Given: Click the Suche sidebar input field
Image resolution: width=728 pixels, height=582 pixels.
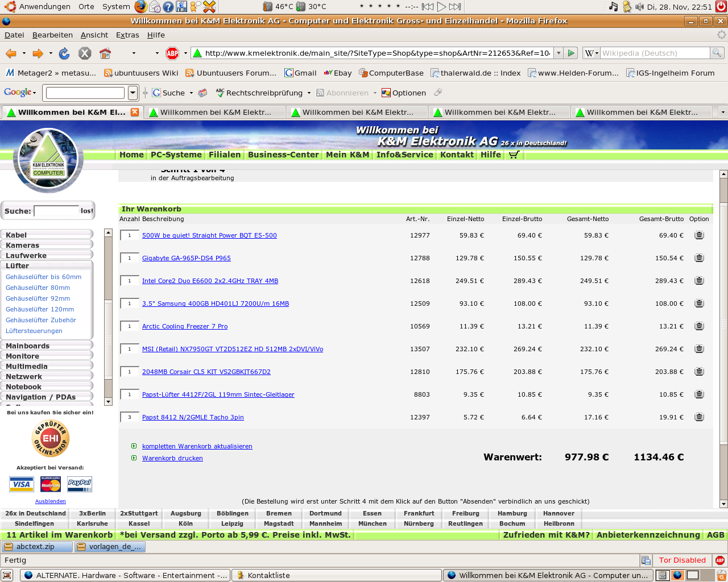Looking at the screenshot, I should 56,211.
